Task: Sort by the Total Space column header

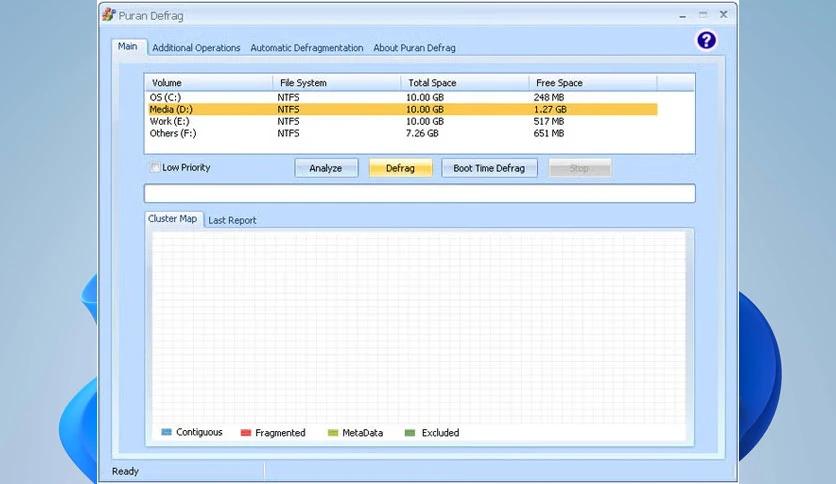Action: coord(465,83)
